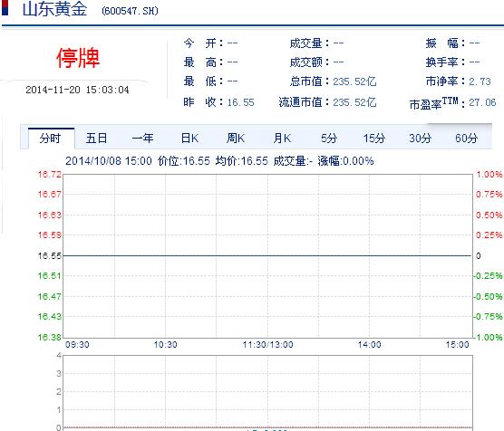Click the 16.55 baseline axis label
Screen dimensions: 504x431
pos(49,256)
